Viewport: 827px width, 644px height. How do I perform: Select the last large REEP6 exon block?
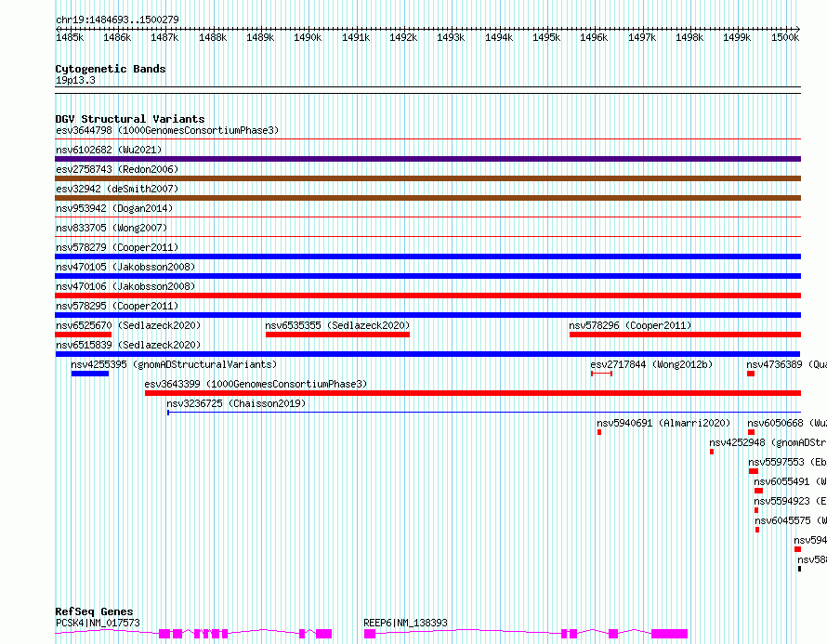[x=669, y=634]
